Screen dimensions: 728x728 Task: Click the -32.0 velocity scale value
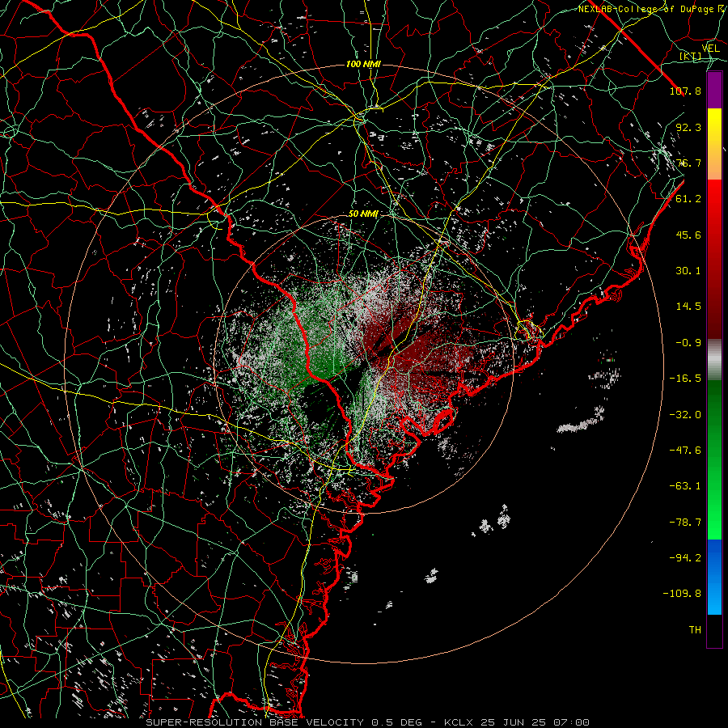point(685,415)
